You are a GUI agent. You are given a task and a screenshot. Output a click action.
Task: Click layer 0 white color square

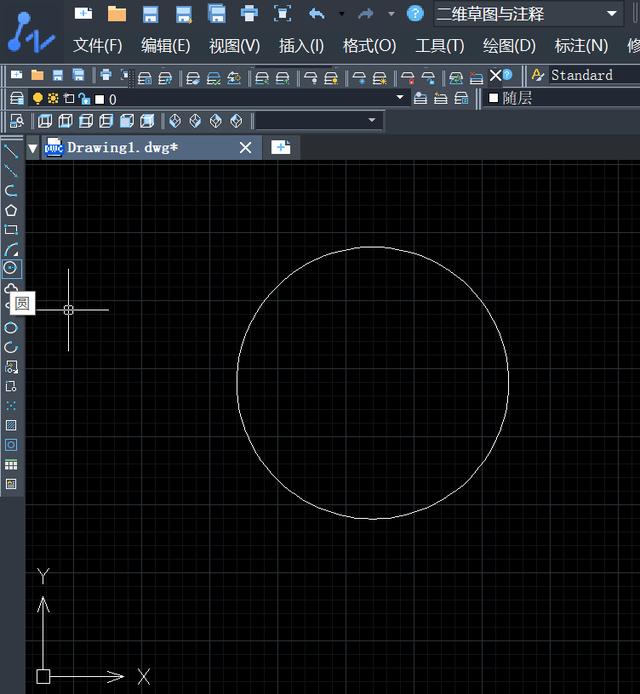point(100,99)
